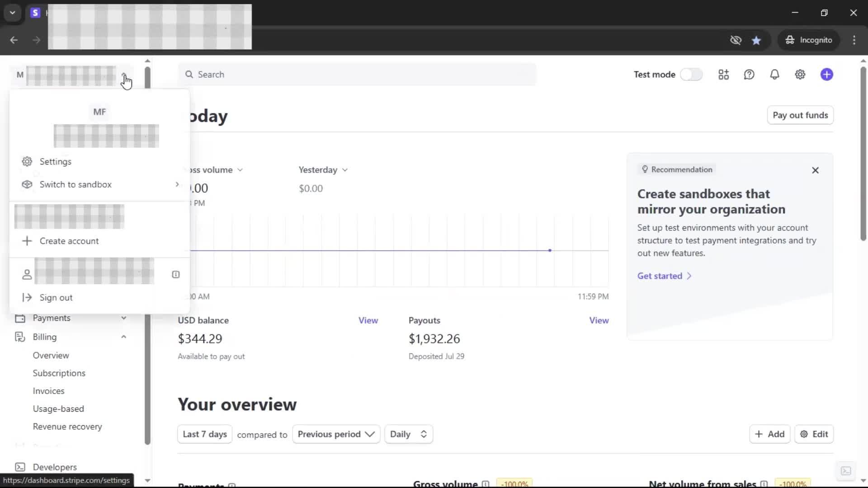The width and height of the screenshot is (868, 488).
Task: Click the tracking protection eye icon
Action: tap(736, 40)
